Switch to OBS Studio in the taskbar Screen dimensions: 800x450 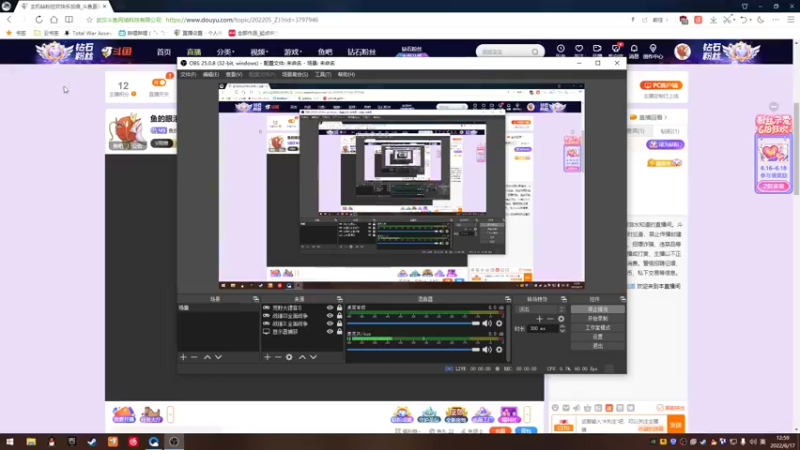point(174,442)
